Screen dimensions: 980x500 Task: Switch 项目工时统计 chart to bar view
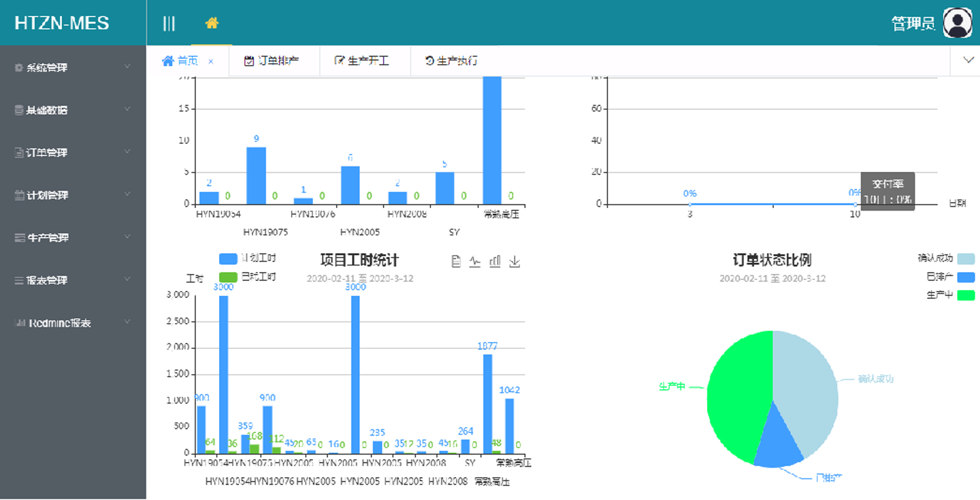tap(495, 262)
